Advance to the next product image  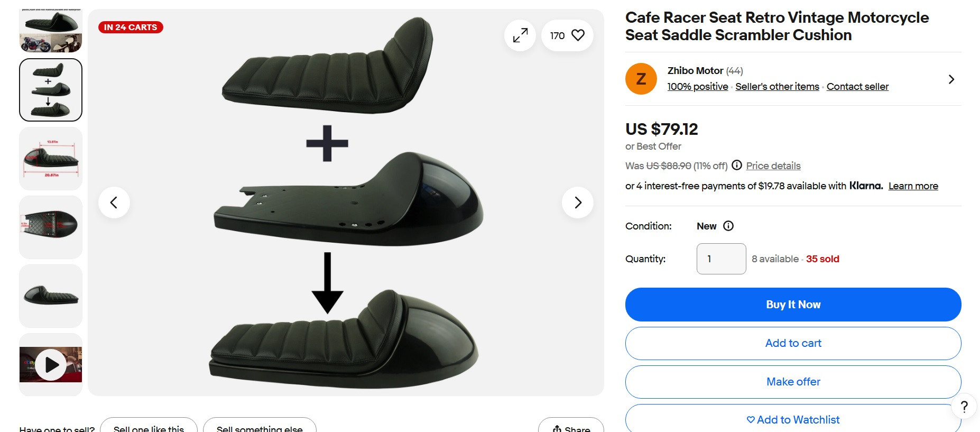pyautogui.click(x=577, y=203)
